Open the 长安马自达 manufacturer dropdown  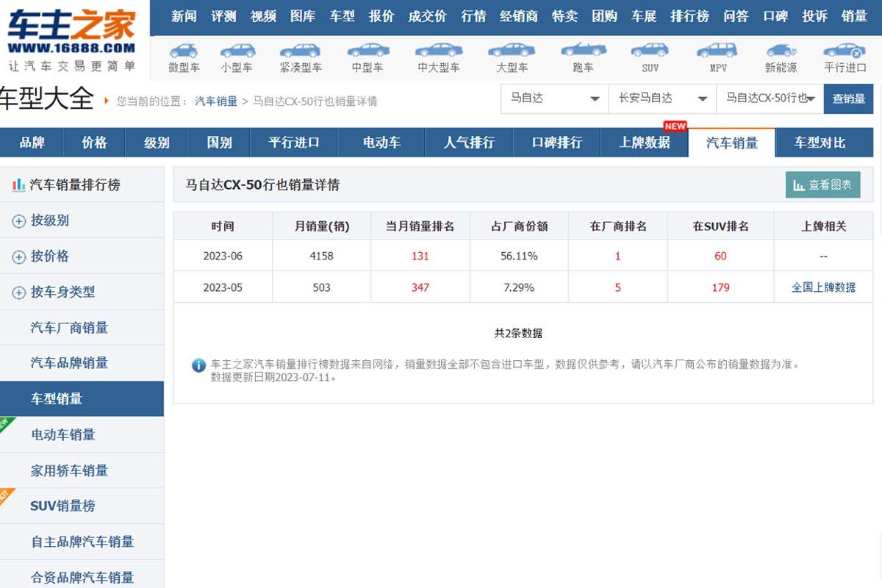[x=662, y=98]
